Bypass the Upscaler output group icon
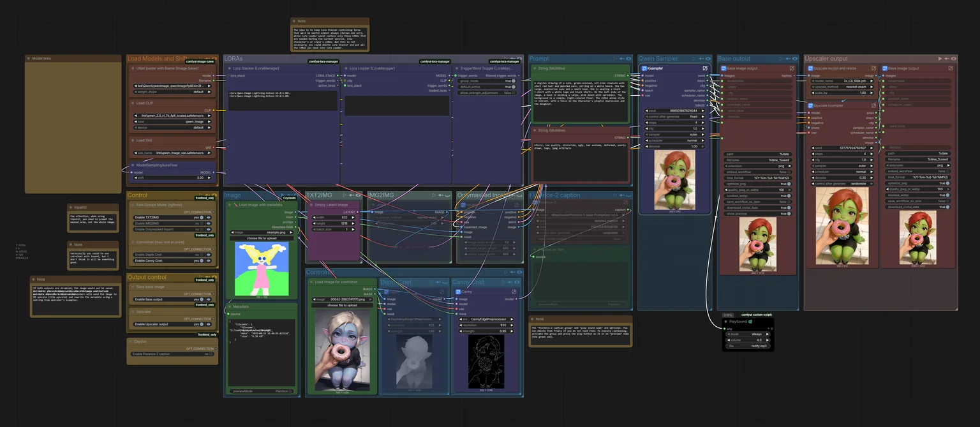 click(947, 59)
